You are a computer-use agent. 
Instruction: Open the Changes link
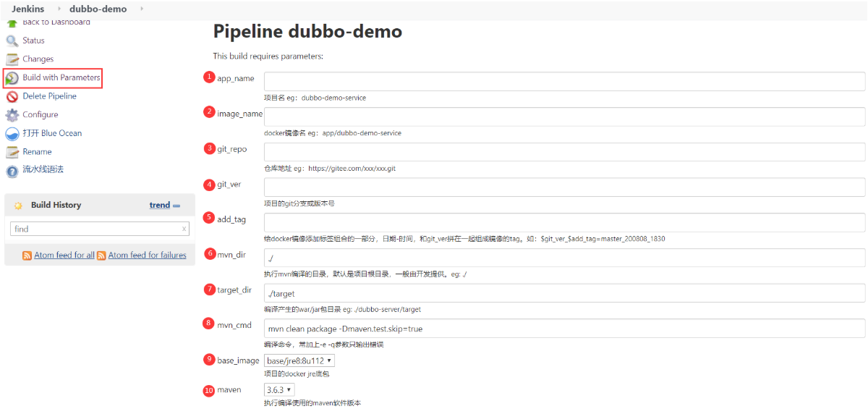click(x=38, y=59)
